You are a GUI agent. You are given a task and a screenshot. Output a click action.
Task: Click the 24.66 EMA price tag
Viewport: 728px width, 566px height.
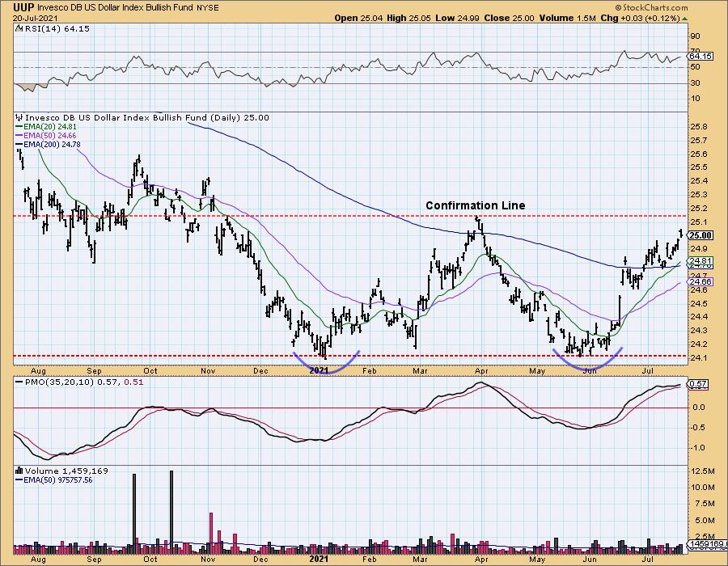[701, 281]
